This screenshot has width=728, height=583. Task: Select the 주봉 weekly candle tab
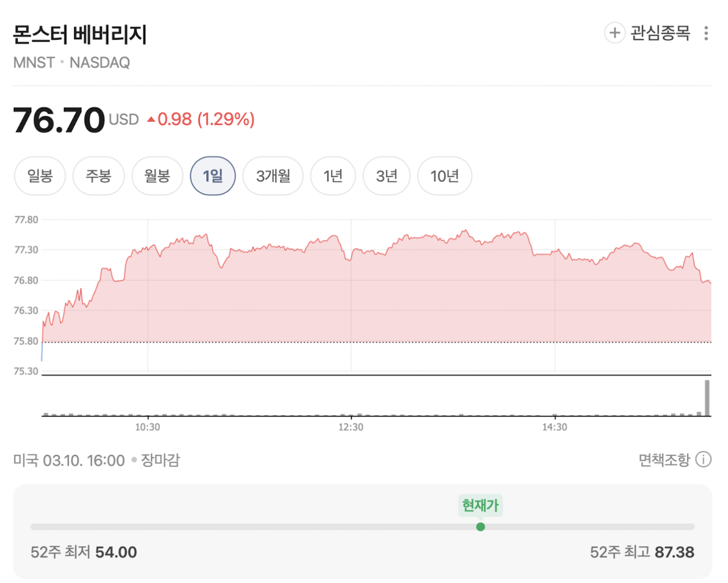pos(99,176)
